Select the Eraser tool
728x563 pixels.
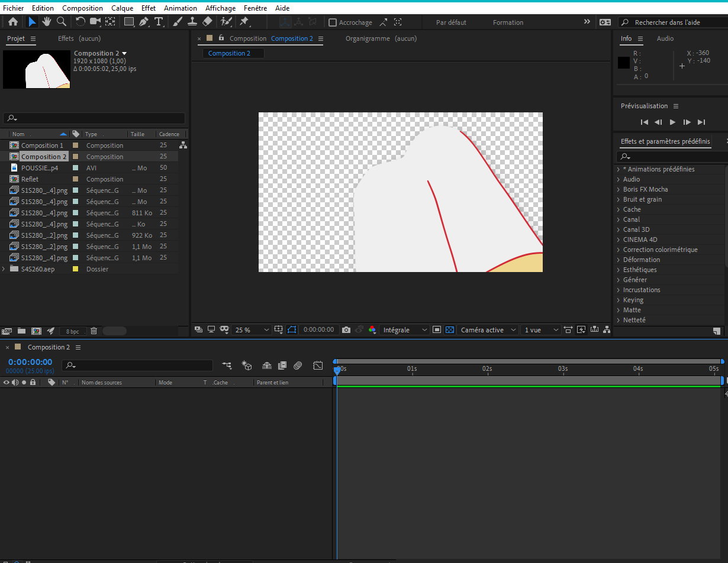tap(207, 22)
